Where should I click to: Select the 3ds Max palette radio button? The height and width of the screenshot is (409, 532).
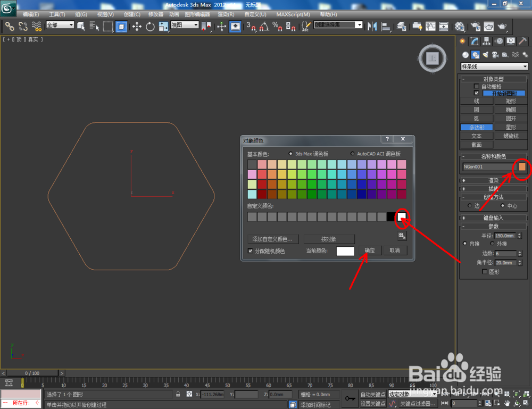290,154
